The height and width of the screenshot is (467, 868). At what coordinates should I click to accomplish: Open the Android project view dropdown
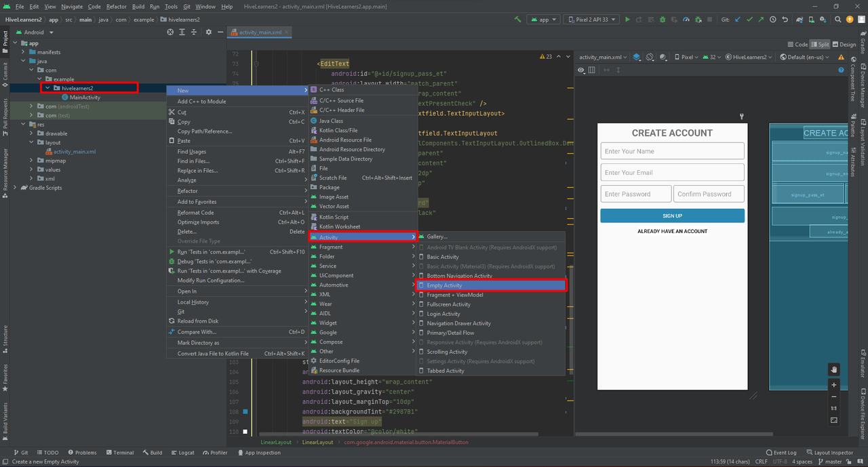[x=34, y=32]
